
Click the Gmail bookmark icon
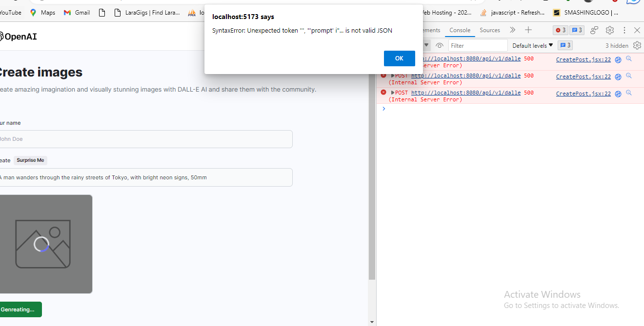coord(67,12)
